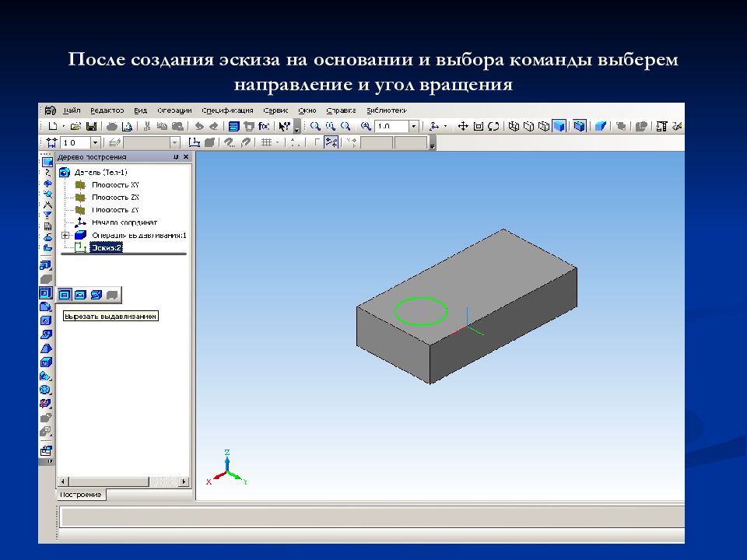Viewport: 747px width, 560px height.
Task: Open the step value 1.0 dropdown
Action: [x=95, y=142]
